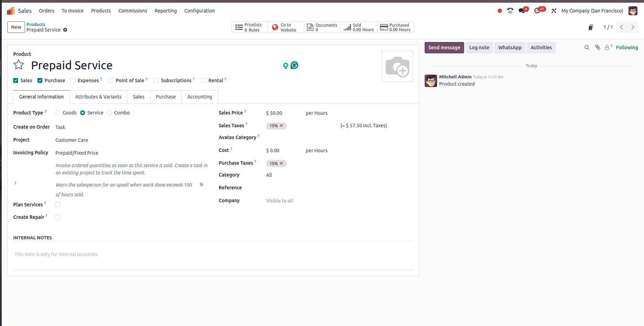Select the Combo product type radio button
The height and width of the screenshot is (326, 644).
tap(109, 113)
